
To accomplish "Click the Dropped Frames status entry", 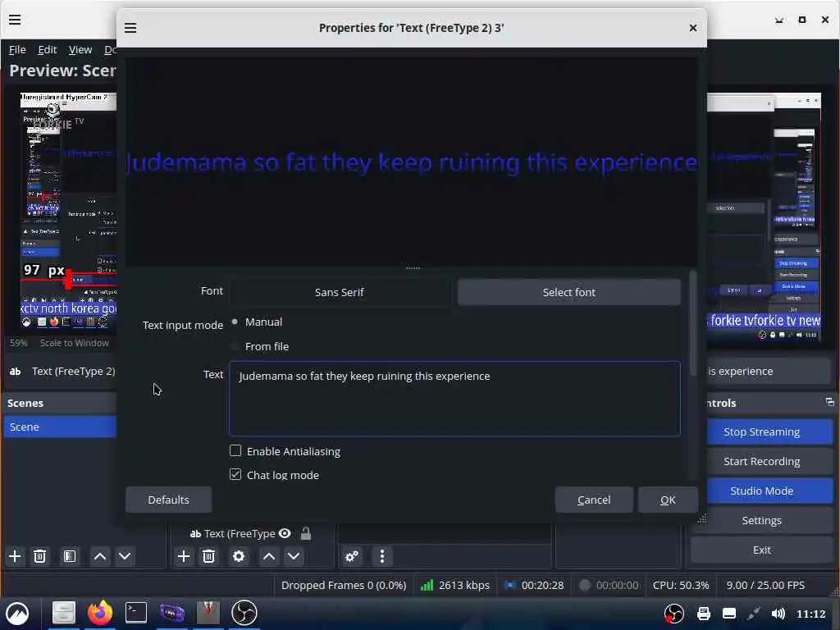I will click(x=344, y=585).
